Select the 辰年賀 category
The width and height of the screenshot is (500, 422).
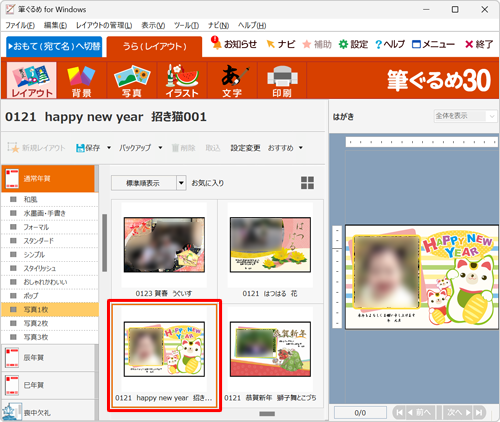click(48, 358)
